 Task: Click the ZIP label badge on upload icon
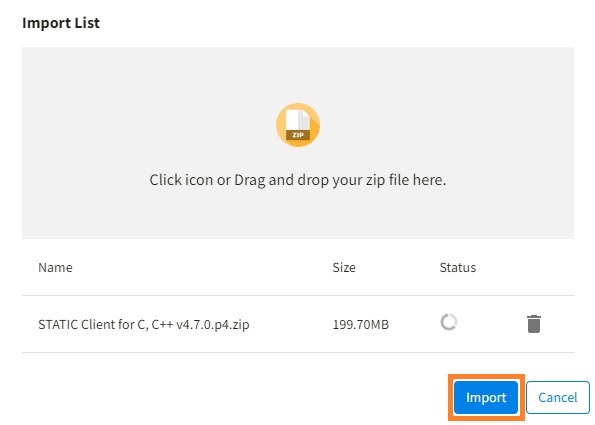click(298, 135)
